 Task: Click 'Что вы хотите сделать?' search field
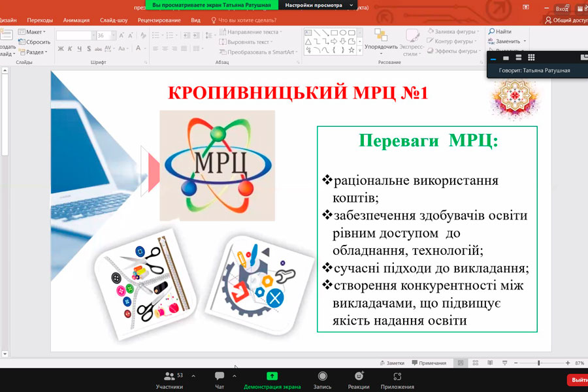click(244, 20)
